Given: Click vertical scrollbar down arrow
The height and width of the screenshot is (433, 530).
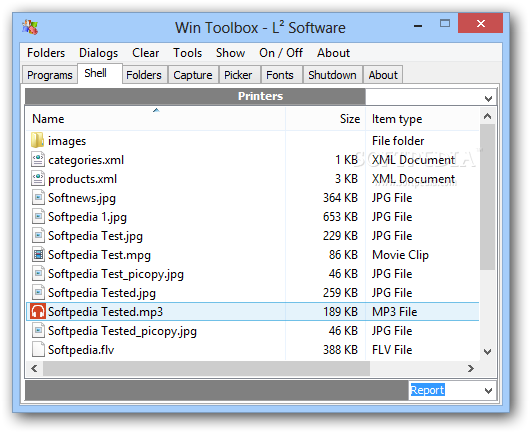Looking at the screenshot, I should [487, 352].
